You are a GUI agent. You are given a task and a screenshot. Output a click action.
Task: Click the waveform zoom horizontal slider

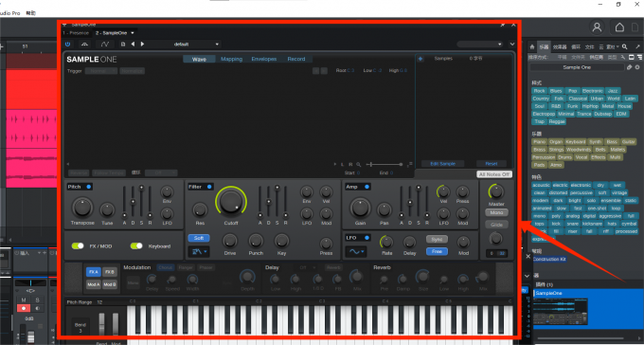click(x=385, y=165)
